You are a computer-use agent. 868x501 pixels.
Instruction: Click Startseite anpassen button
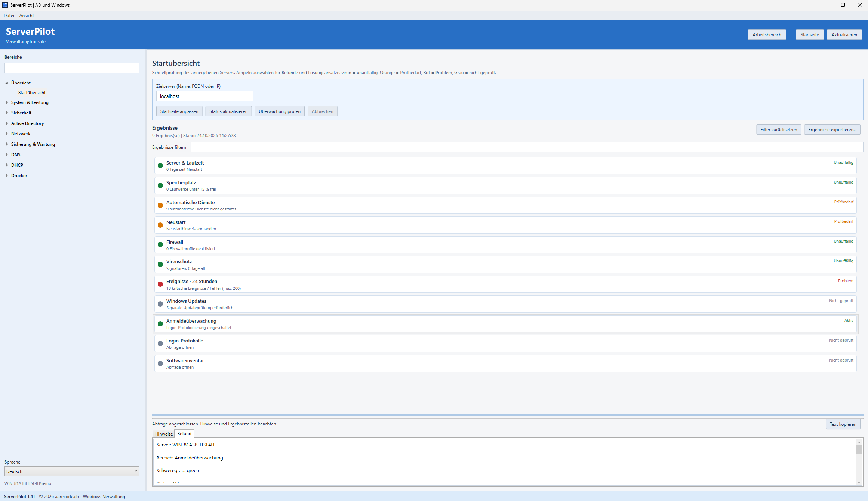click(179, 111)
